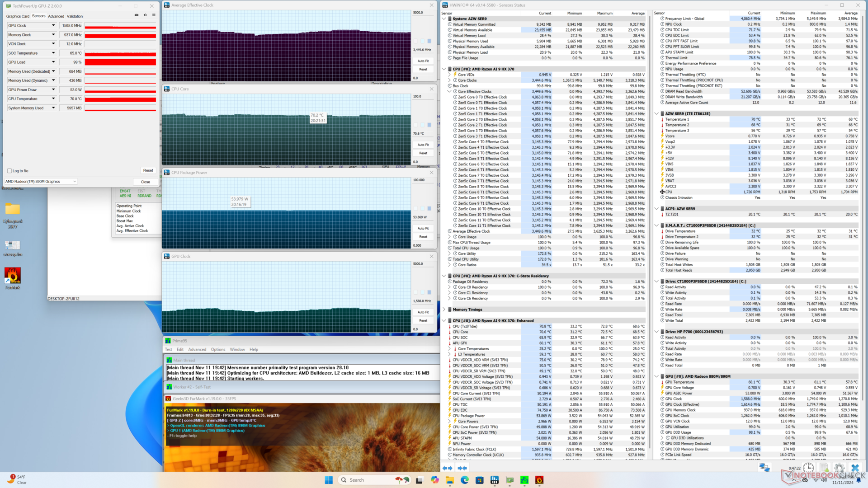This screenshot has height=488, width=868.
Task: Click Auto Fit in Average Effective Clock graph
Action: 423,61
